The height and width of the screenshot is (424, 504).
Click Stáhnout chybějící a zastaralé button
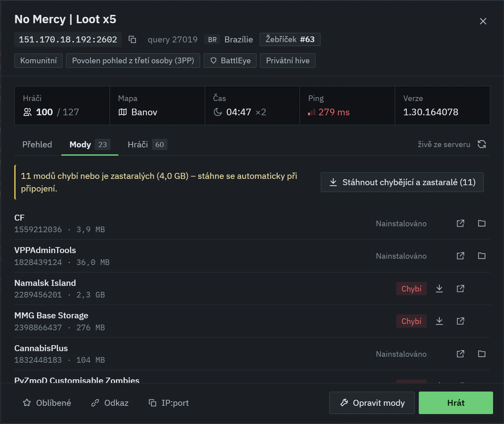pyautogui.click(x=402, y=182)
